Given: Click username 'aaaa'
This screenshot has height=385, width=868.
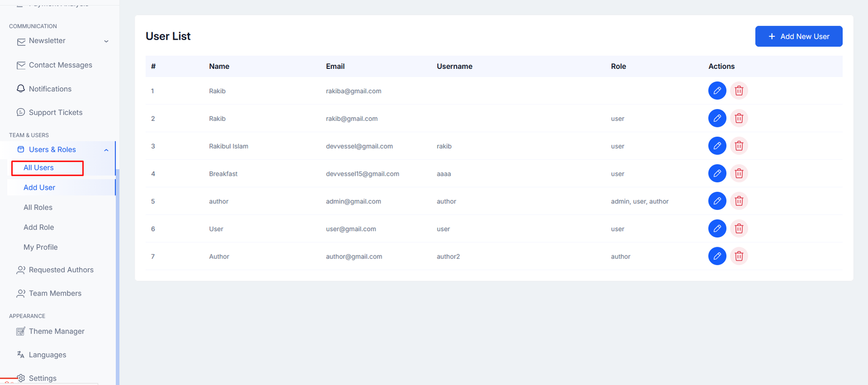Looking at the screenshot, I should click(x=444, y=174).
